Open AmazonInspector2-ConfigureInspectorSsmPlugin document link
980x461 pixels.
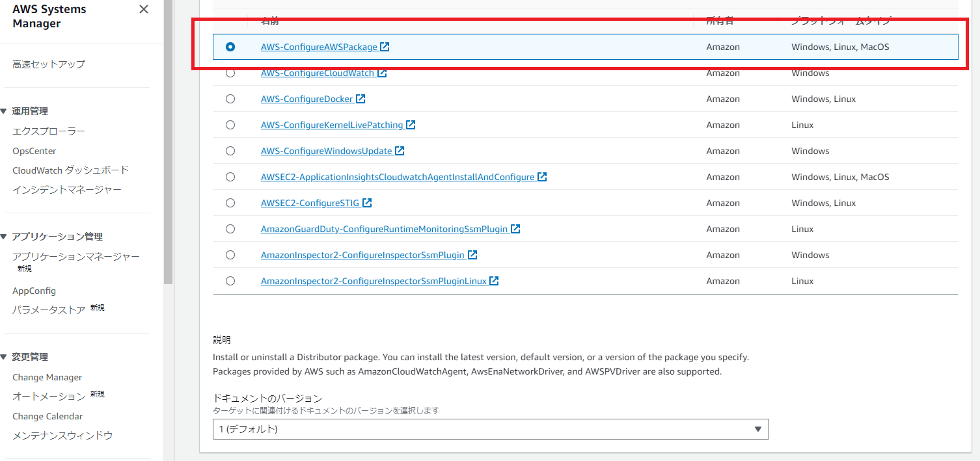click(x=363, y=255)
